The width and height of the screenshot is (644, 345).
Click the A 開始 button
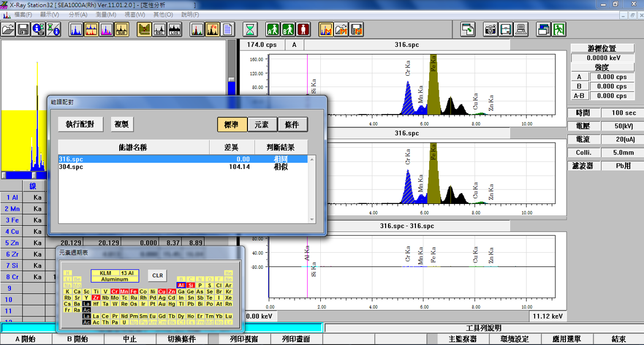[x=26, y=339]
